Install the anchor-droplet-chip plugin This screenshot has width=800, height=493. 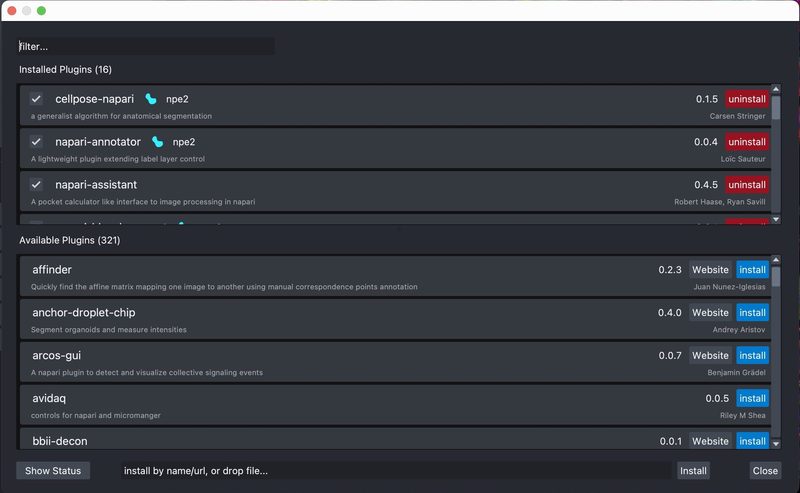(752, 312)
